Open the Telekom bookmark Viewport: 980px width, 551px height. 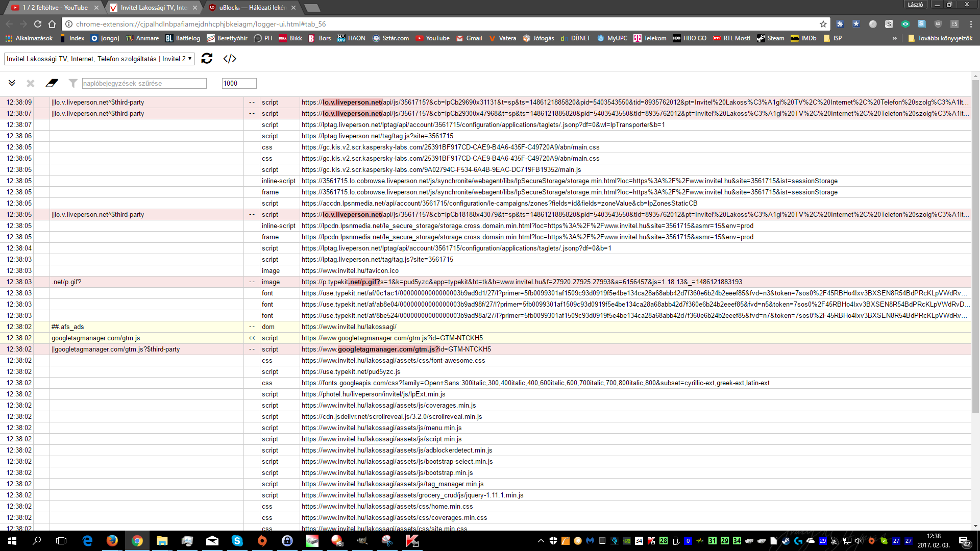coord(650,38)
